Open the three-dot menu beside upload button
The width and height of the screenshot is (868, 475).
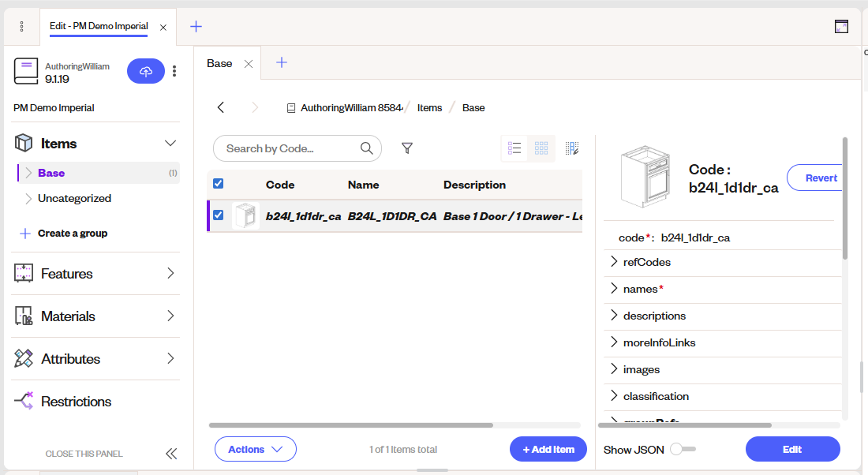tap(174, 71)
